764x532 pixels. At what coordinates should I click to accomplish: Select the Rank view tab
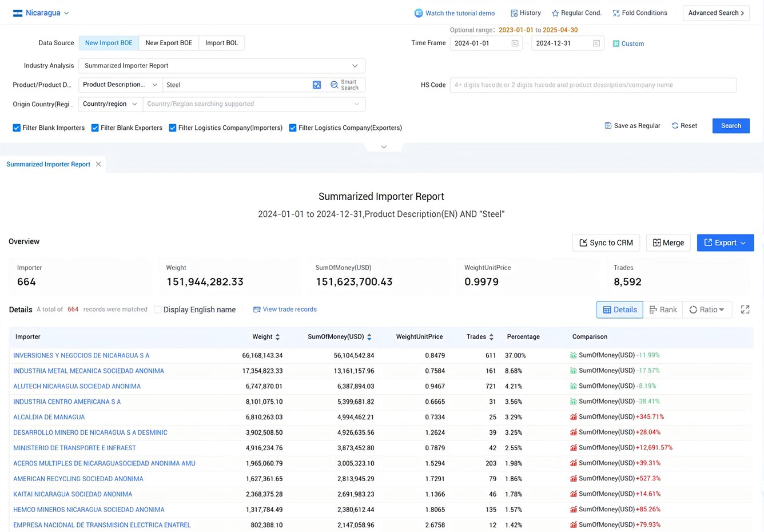pyautogui.click(x=663, y=309)
